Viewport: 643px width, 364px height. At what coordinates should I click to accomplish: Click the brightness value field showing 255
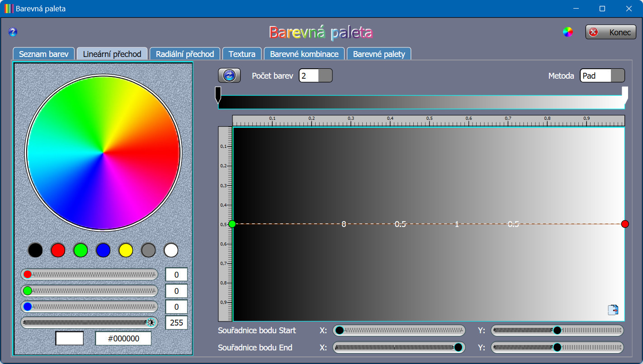176,322
